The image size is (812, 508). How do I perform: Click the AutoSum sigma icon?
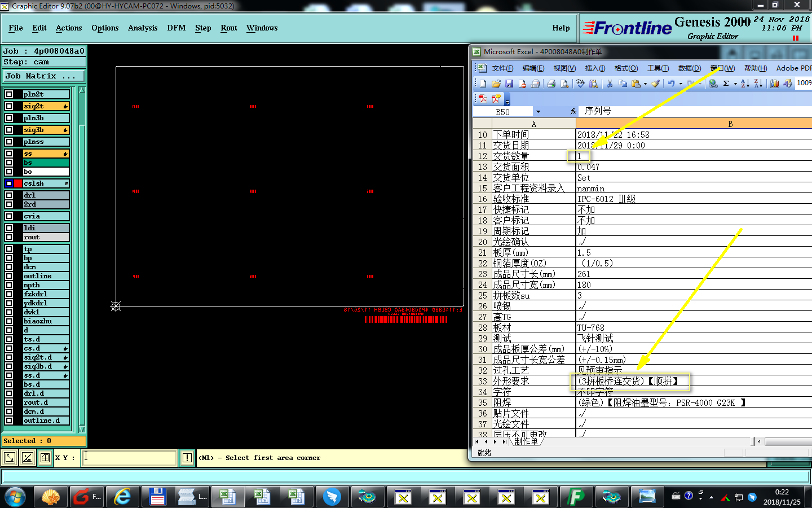click(x=726, y=84)
